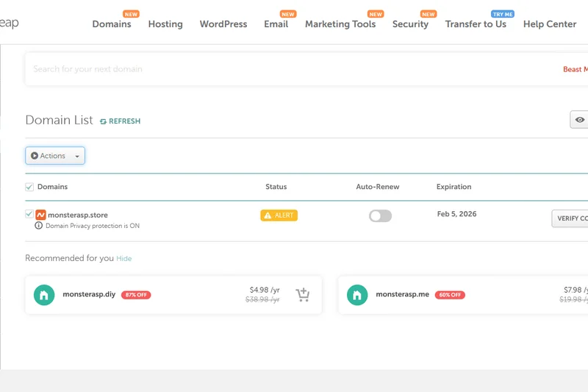Screen dimensions: 588x392
Task: Click the play icon in Actions button
Action: (x=35, y=156)
